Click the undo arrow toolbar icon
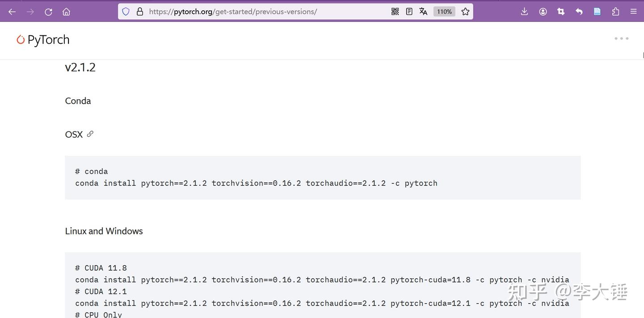This screenshot has height=318, width=644. tap(579, 12)
